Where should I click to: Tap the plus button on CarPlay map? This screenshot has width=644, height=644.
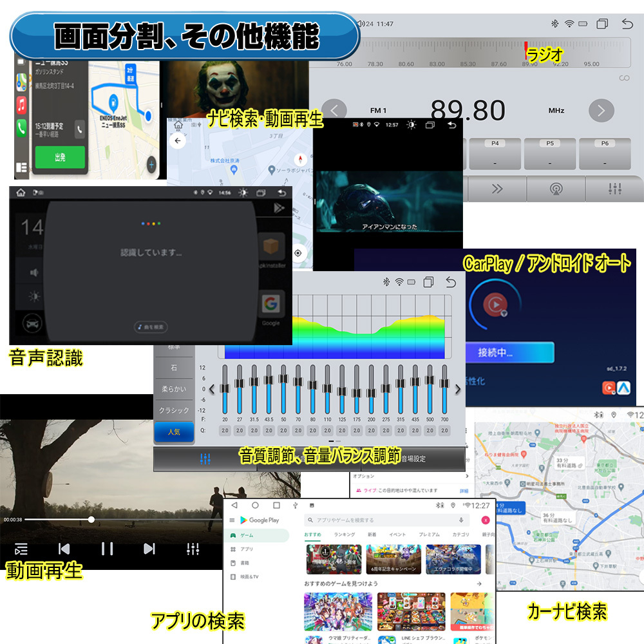click(151, 165)
